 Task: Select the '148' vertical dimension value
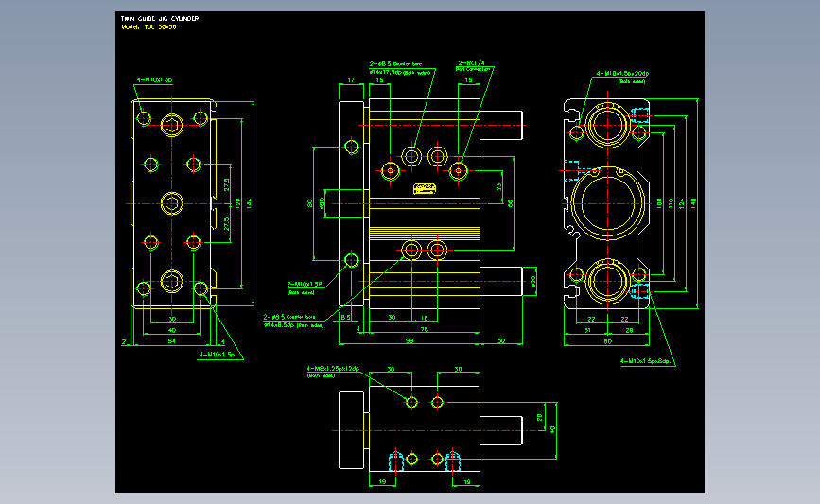point(693,203)
